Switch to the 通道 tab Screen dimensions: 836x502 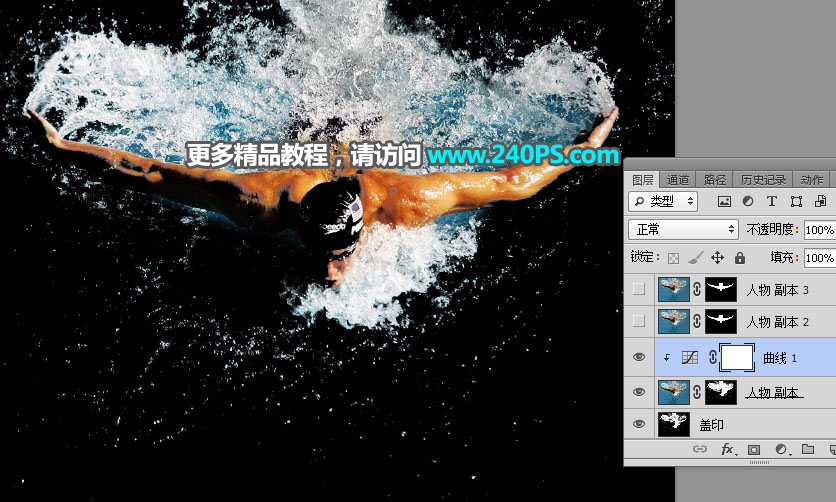[678, 180]
